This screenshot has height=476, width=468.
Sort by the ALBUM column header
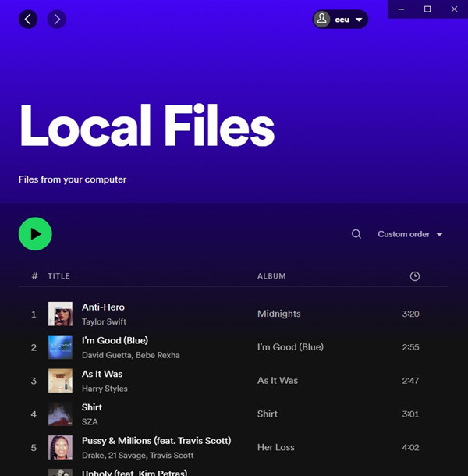tap(271, 276)
